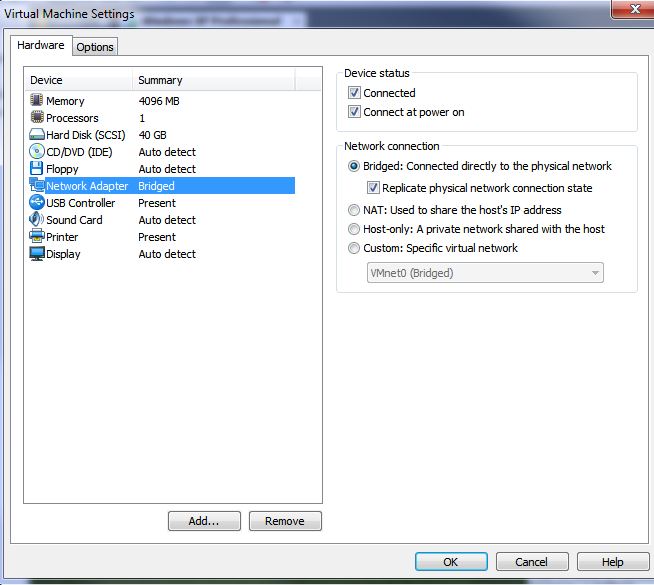The width and height of the screenshot is (654, 585).
Task: Click Present in Printer row
Action: tap(157, 237)
